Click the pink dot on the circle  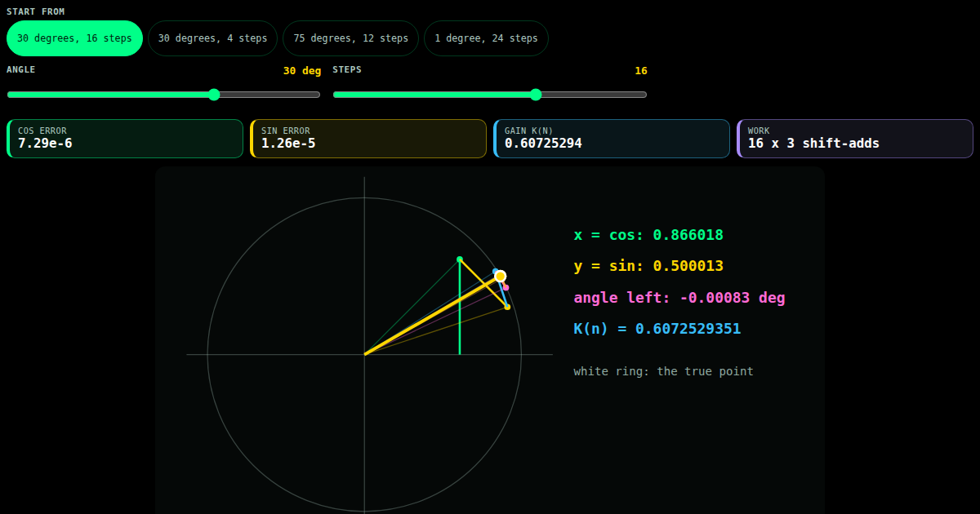[506, 287]
